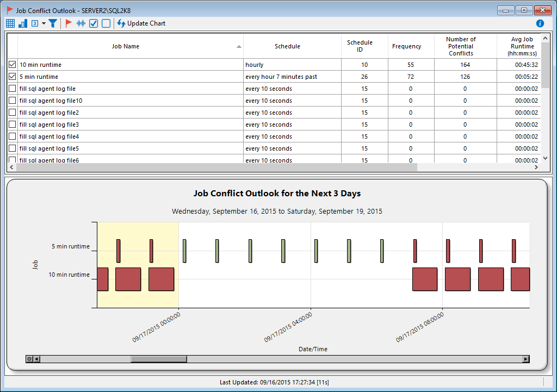The height and width of the screenshot is (392, 557).
Task: Click grid vertical scrollbar down arrow
Action: coord(545,158)
